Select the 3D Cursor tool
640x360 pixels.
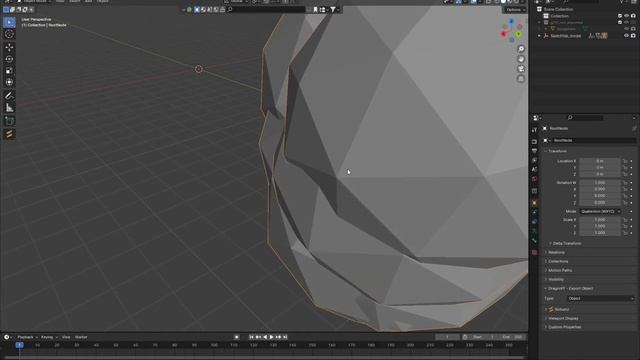point(9,35)
